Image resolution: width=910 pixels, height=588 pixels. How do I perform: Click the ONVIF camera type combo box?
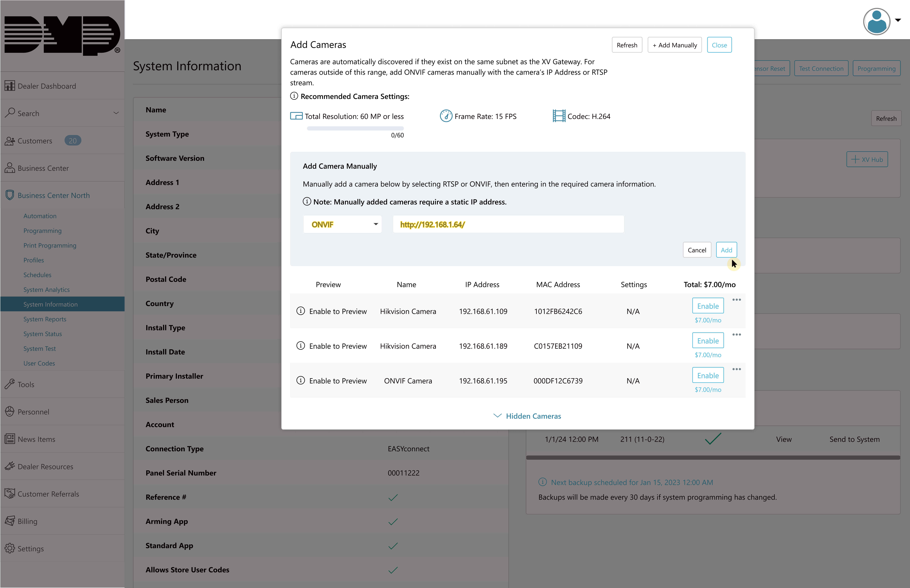(x=342, y=224)
